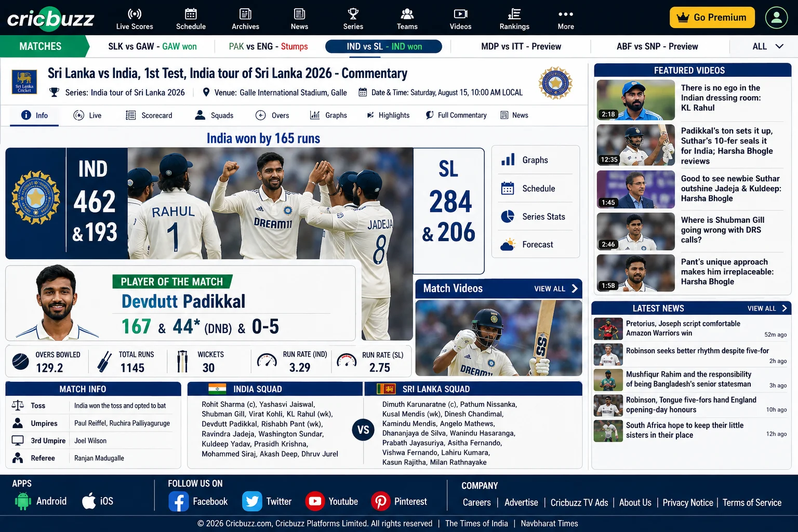Viewport: 798px width, 532px height.
Task: Switch to the Scorecard tab
Action: [149, 115]
